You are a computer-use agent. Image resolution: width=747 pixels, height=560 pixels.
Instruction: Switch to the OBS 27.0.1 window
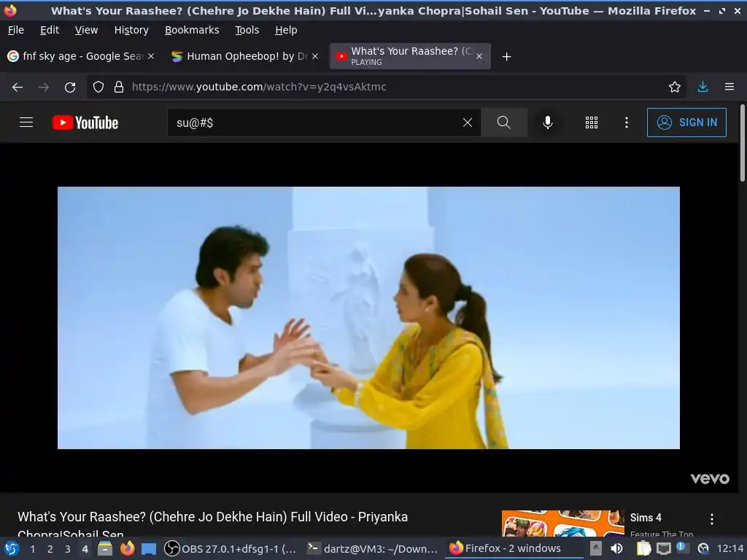click(x=231, y=548)
